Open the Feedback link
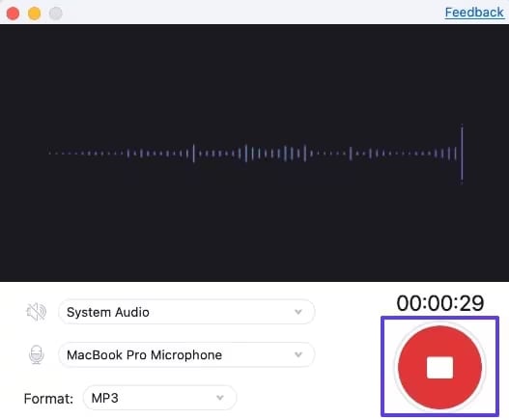 point(474,13)
